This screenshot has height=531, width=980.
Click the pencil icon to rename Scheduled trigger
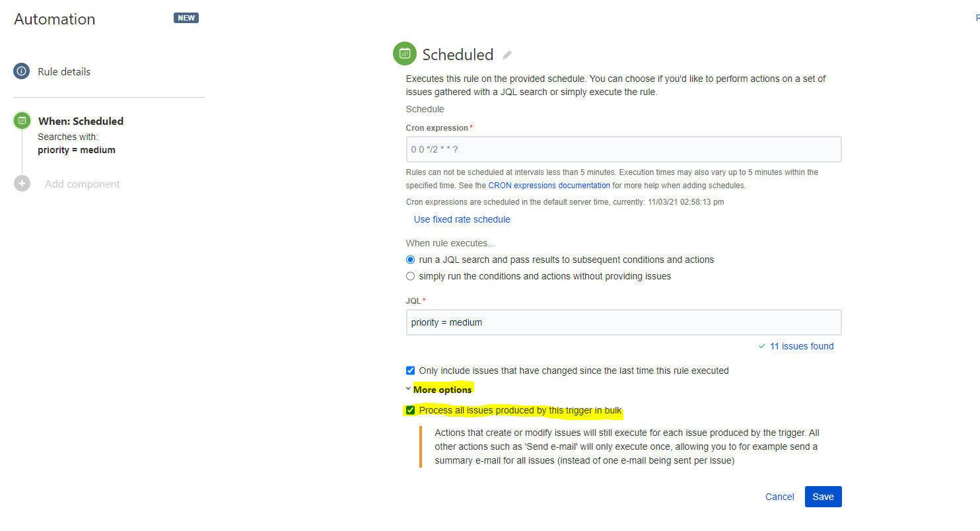(x=507, y=54)
